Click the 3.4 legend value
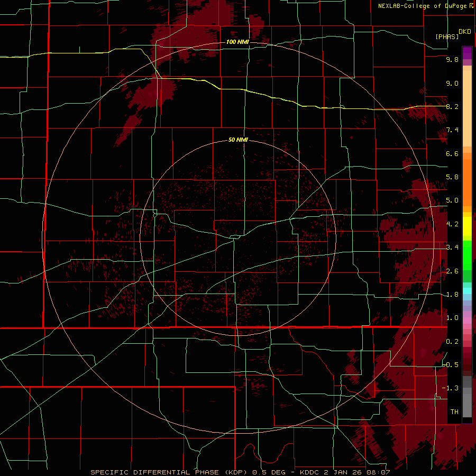The height and width of the screenshot is (476, 476). [452, 248]
